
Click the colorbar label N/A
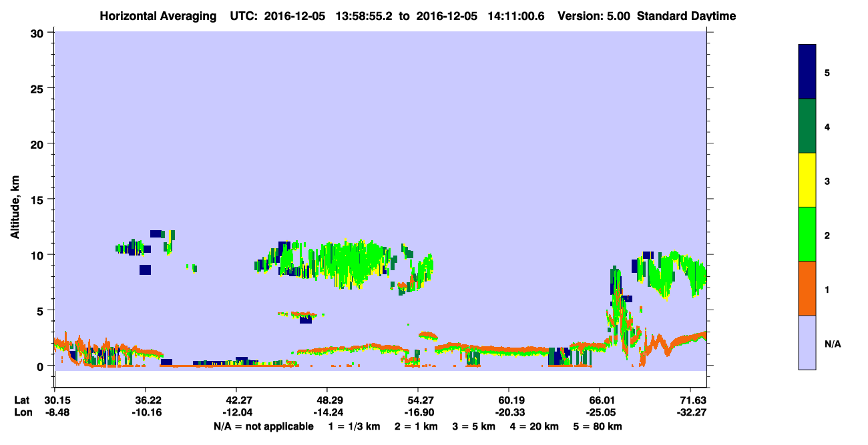pos(832,343)
